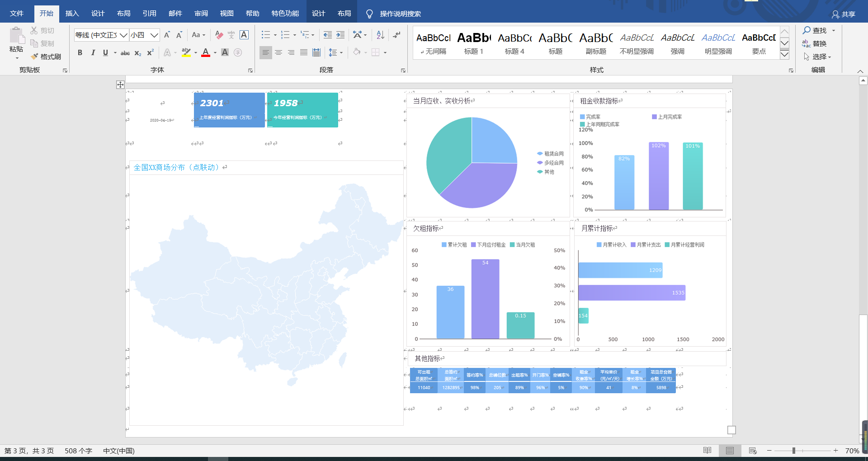868x461 pixels.
Task: Toggle Italic formatting
Action: pos(93,52)
